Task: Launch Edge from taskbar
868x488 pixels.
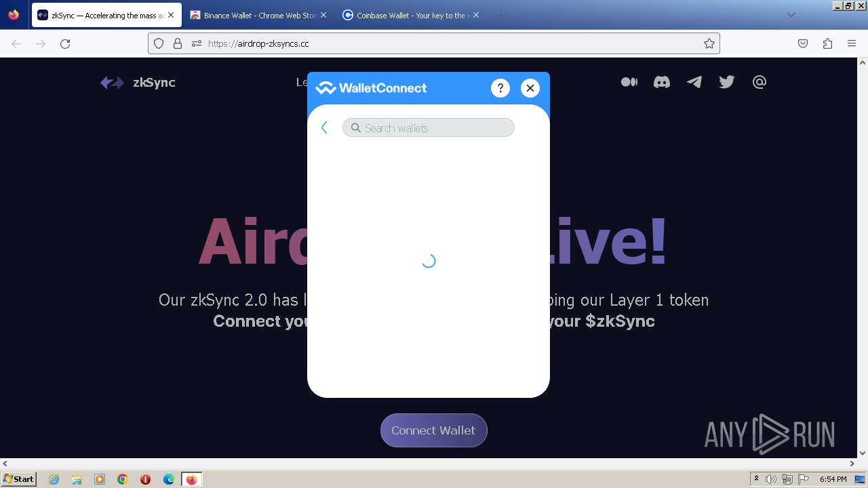Action: point(169,479)
